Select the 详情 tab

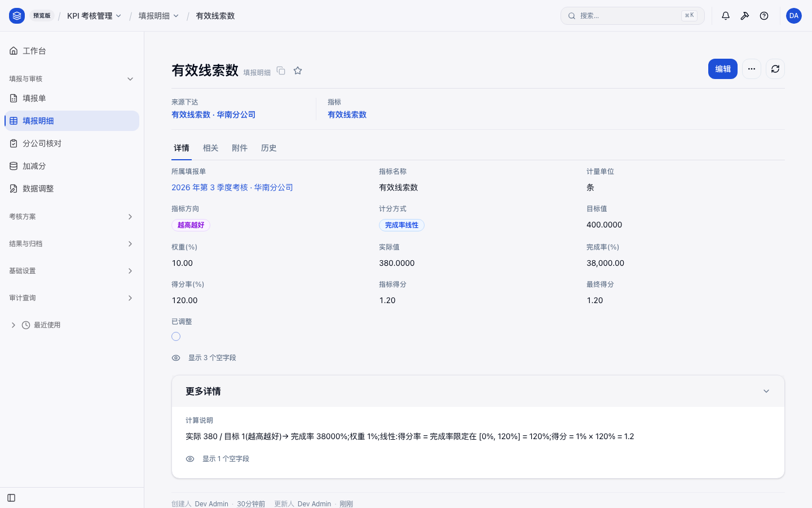(x=182, y=148)
